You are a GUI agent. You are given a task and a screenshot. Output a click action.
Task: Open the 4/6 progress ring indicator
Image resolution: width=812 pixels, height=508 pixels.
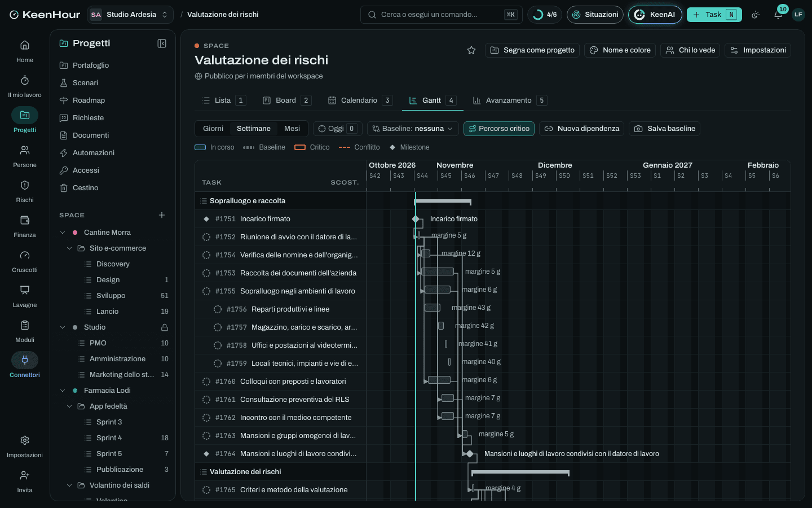pos(545,15)
